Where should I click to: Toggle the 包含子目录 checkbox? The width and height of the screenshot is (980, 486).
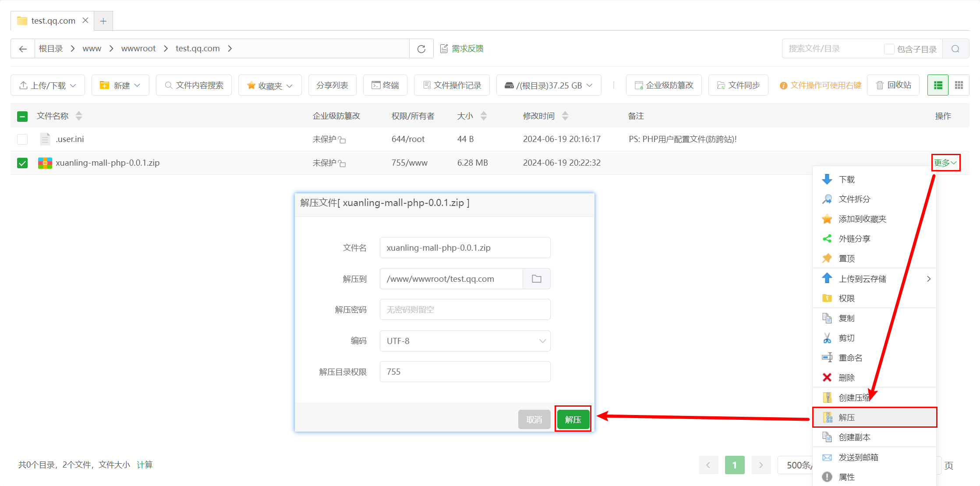tap(889, 49)
